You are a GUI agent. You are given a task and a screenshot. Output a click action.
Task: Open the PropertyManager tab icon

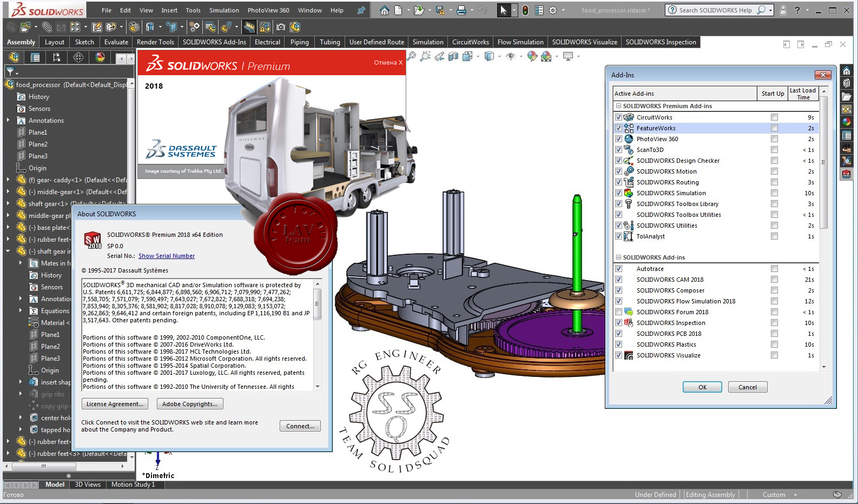point(35,57)
